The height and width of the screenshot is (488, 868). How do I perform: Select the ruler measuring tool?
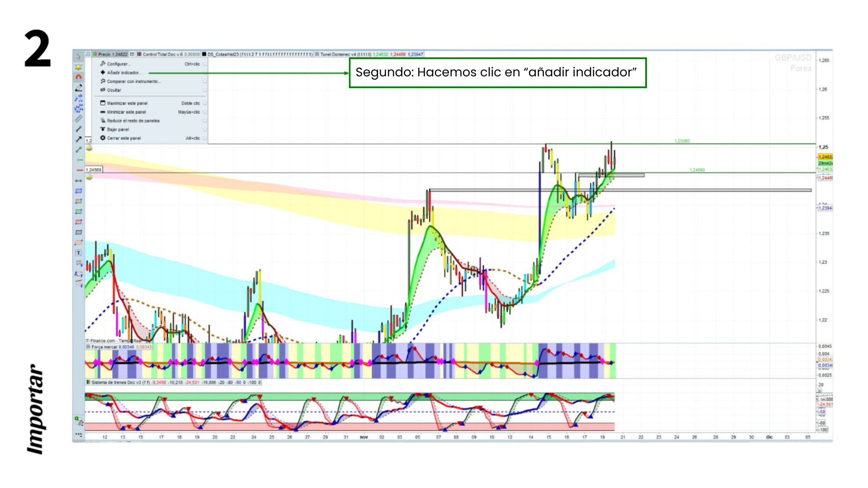pos(78,119)
